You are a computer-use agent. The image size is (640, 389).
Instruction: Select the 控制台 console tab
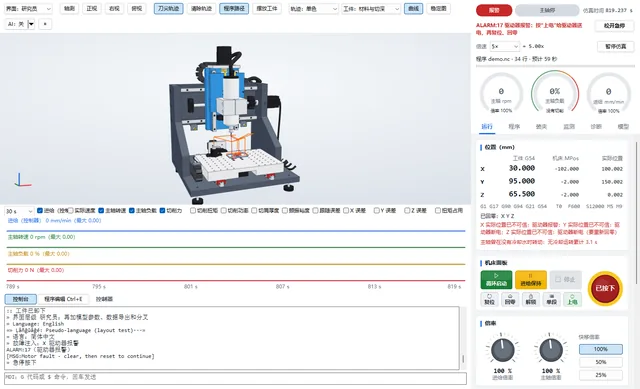click(x=21, y=299)
